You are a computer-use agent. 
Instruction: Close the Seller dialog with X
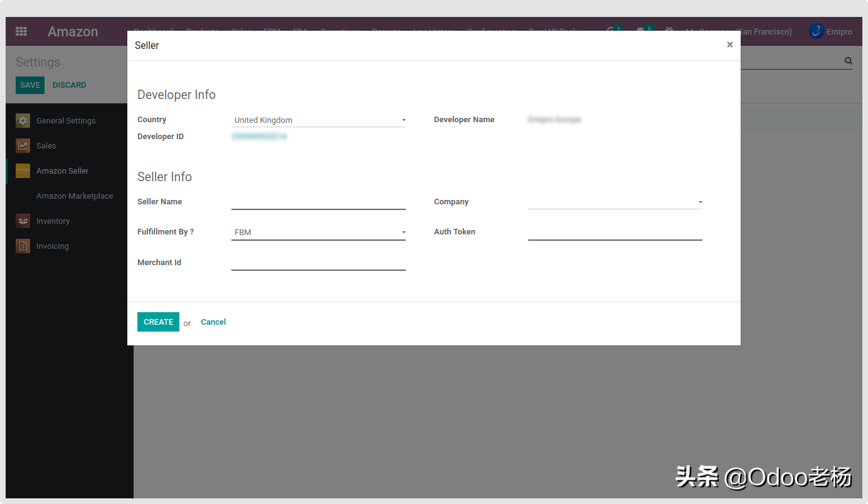pos(729,45)
